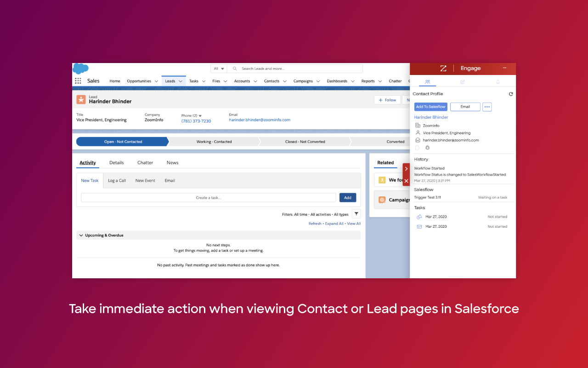Open the notifications bell in the Engage panel

point(498,81)
